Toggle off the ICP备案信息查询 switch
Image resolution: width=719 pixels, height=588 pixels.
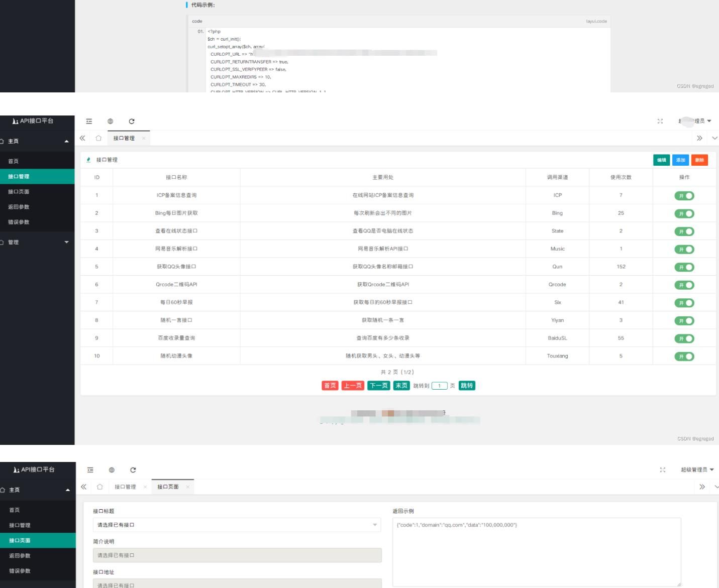(x=684, y=196)
